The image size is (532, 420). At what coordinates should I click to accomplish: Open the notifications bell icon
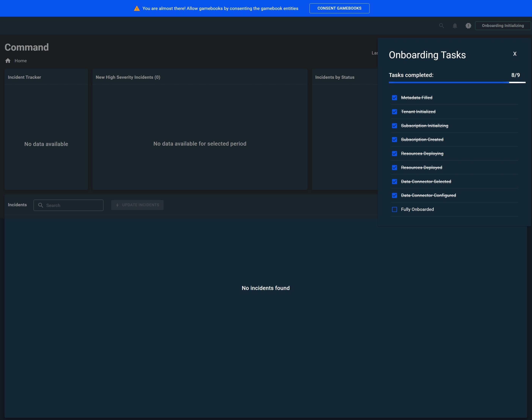coord(455,26)
